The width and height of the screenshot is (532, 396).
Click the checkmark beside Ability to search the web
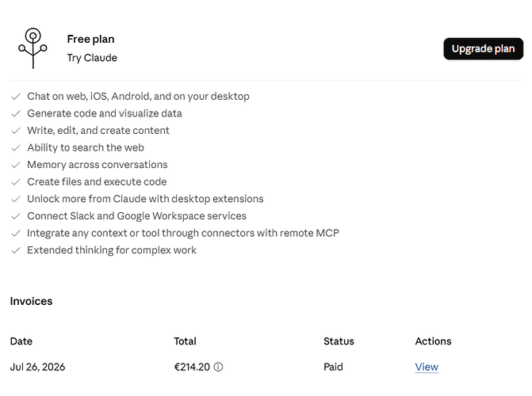(16, 148)
